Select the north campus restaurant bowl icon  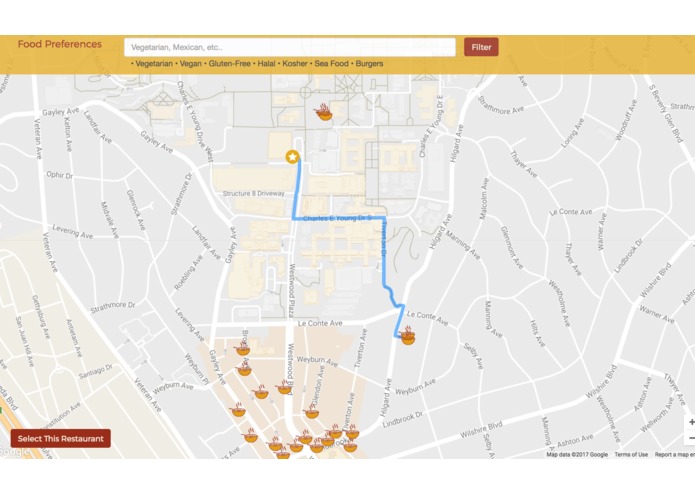tap(324, 113)
